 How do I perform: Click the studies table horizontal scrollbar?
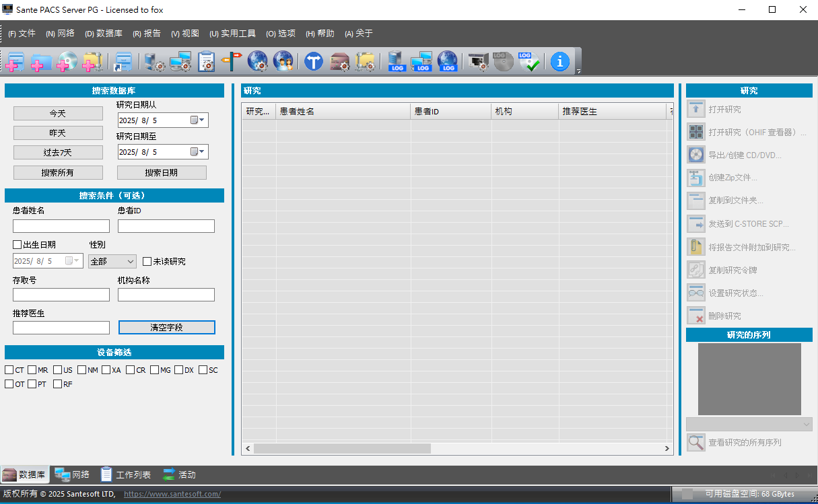click(x=342, y=448)
